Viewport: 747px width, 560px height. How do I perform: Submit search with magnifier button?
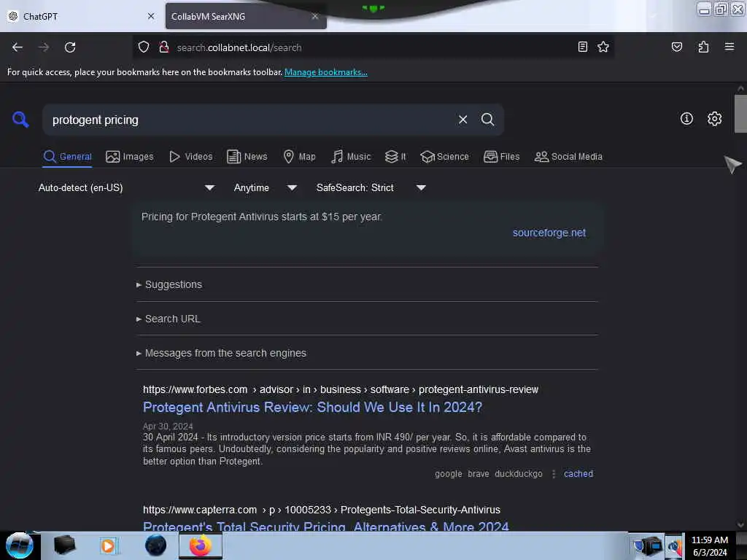487,120
